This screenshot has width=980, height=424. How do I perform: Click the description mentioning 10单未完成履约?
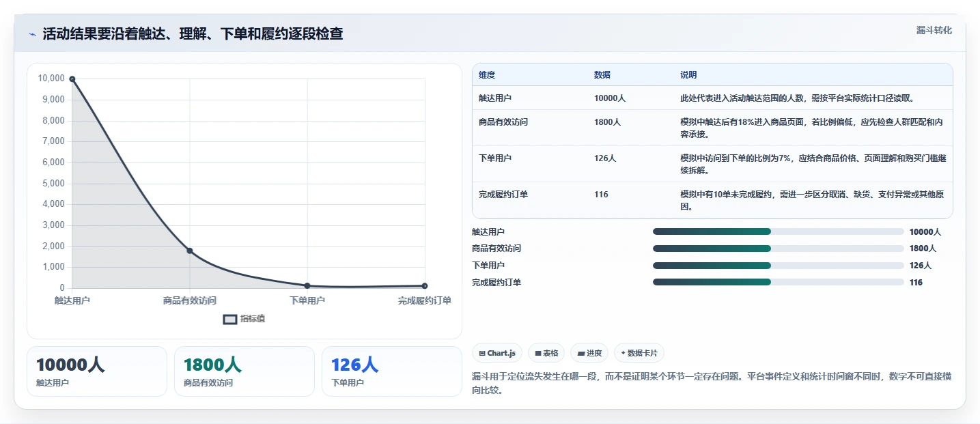coord(812,201)
